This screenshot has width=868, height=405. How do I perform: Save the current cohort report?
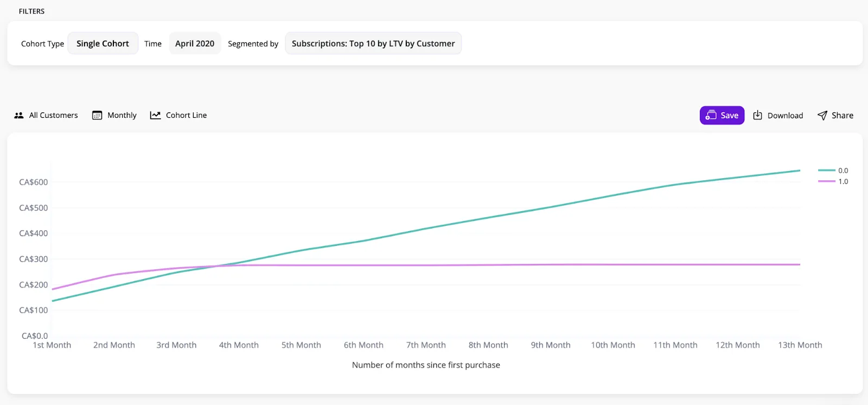[722, 115]
